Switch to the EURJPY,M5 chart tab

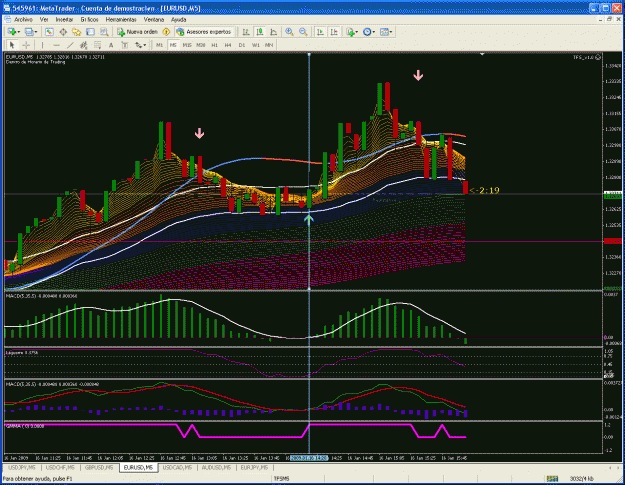pyautogui.click(x=254, y=467)
